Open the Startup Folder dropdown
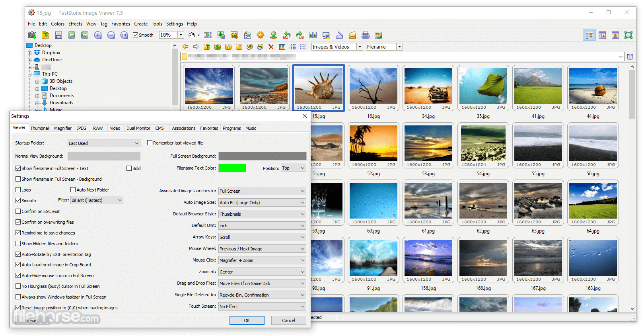The width and height of the screenshot is (644, 336). 104,143
